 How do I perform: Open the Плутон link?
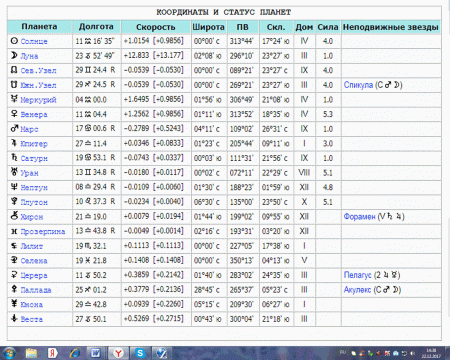pos(34,202)
